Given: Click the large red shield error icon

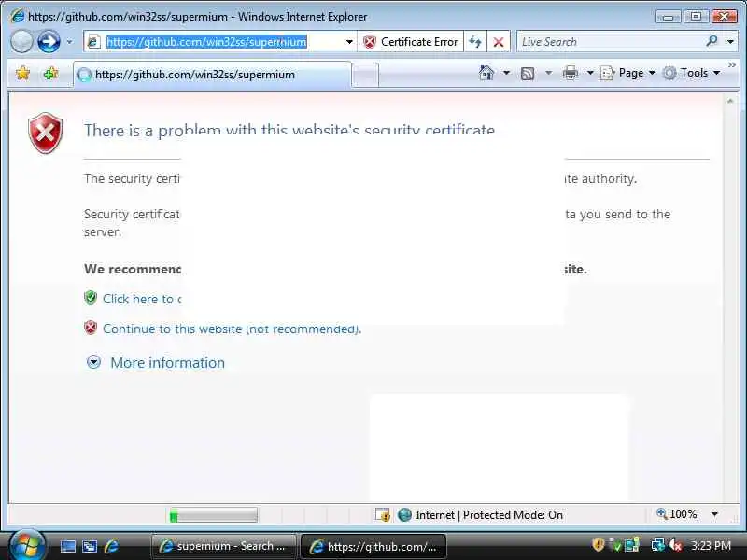Looking at the screenshot, I should click(x=46, y=133).
